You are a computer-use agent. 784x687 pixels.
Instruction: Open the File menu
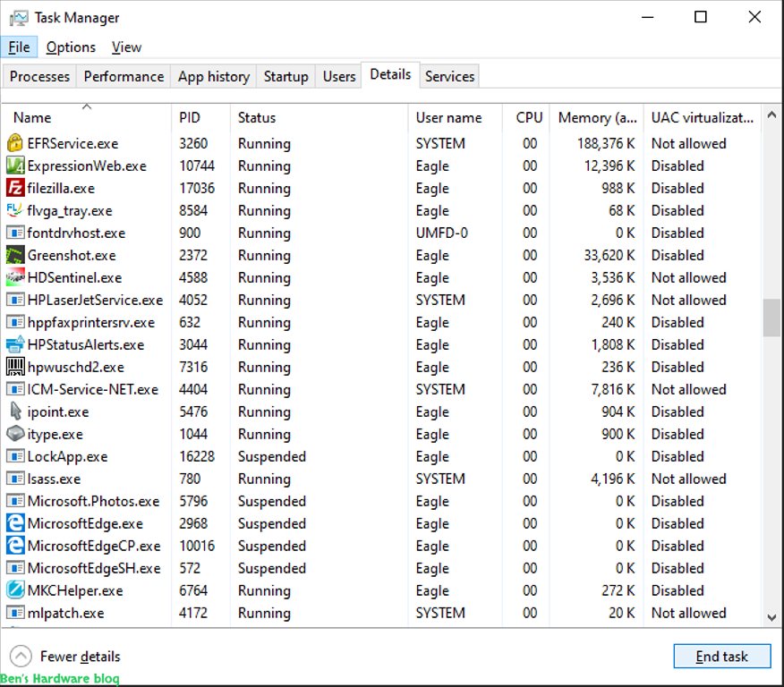click(19, 47)
